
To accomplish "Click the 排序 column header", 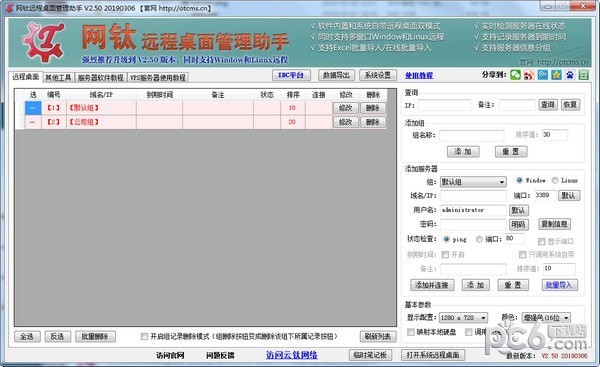I will [x=293, y=95].
